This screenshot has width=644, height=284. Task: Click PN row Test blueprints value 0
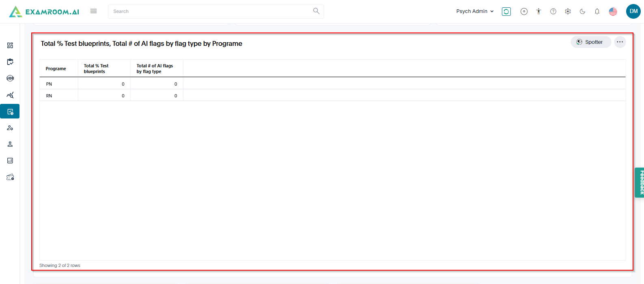point(123,84)
